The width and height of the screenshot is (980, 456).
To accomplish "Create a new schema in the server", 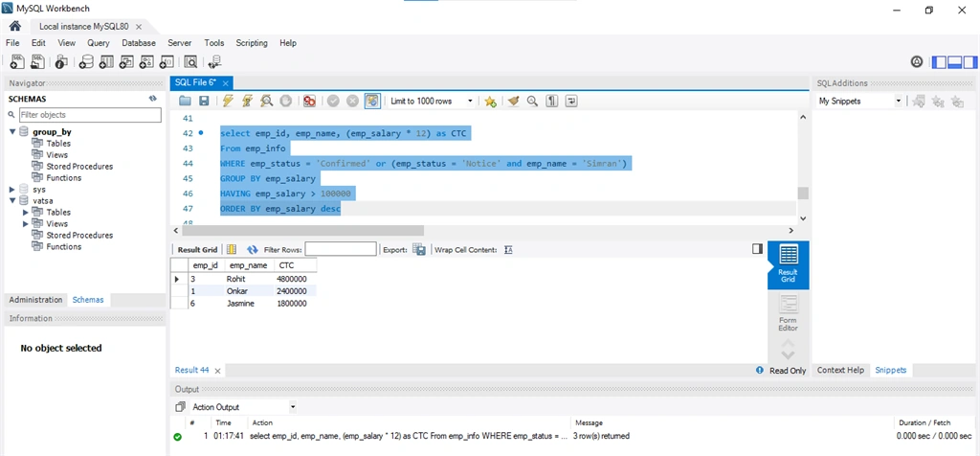I will (86, 61).
